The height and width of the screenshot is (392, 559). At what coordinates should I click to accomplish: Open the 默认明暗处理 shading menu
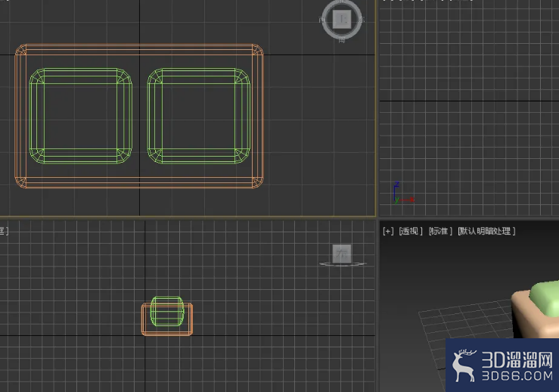[x=486, y=231]
